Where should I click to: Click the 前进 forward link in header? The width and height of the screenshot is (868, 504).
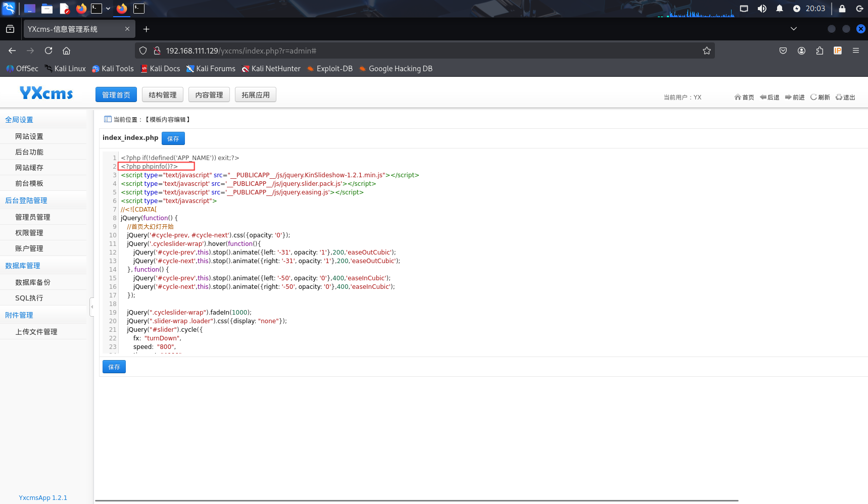[795, 97]
